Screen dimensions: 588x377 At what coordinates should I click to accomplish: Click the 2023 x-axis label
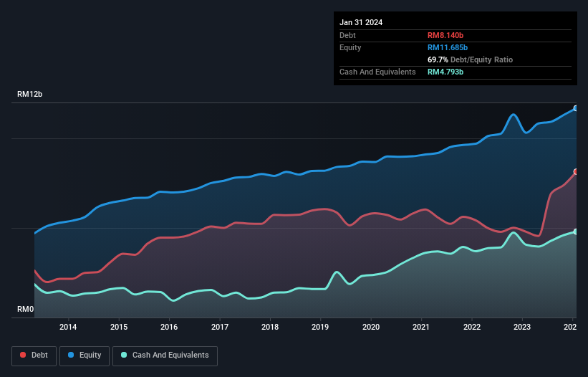click(x=522, y=327)
